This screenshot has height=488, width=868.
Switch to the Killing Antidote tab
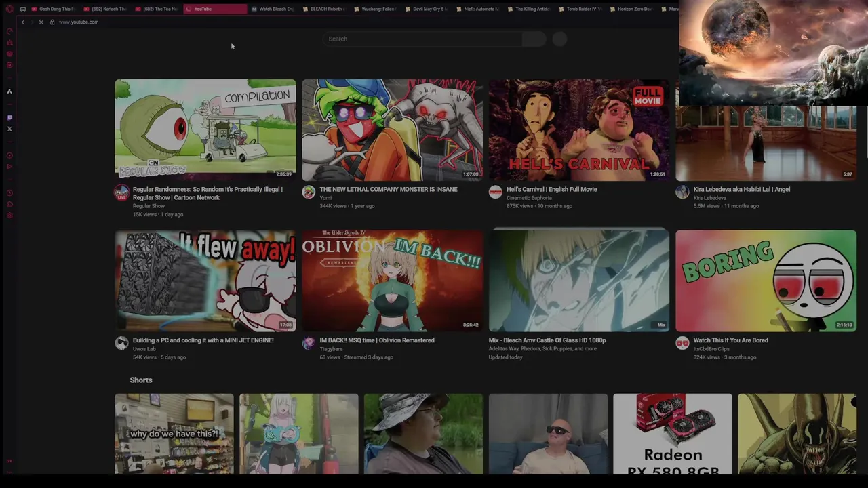click(x=529, y=9)
